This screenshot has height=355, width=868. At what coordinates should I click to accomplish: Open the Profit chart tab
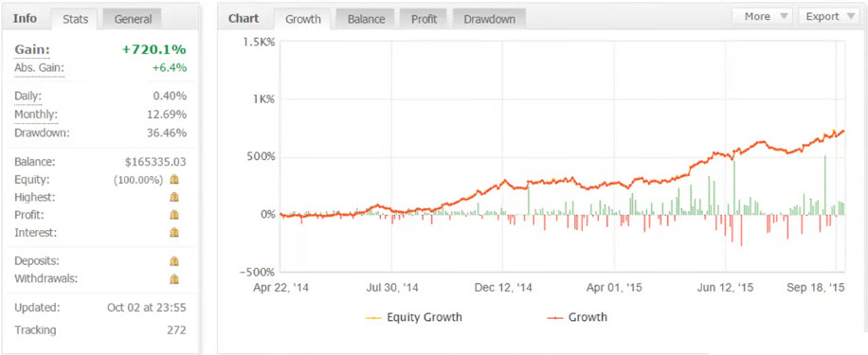pos(424,19)
